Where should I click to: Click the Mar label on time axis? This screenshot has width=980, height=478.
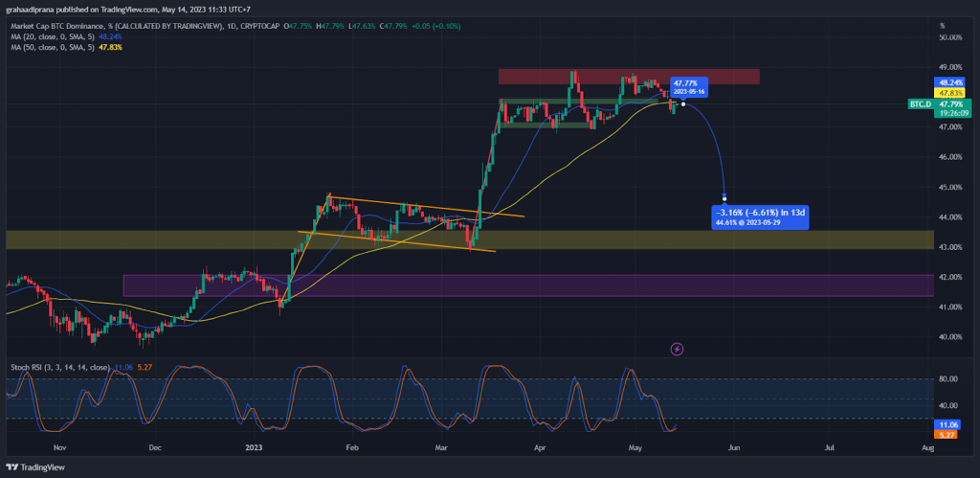442,448
